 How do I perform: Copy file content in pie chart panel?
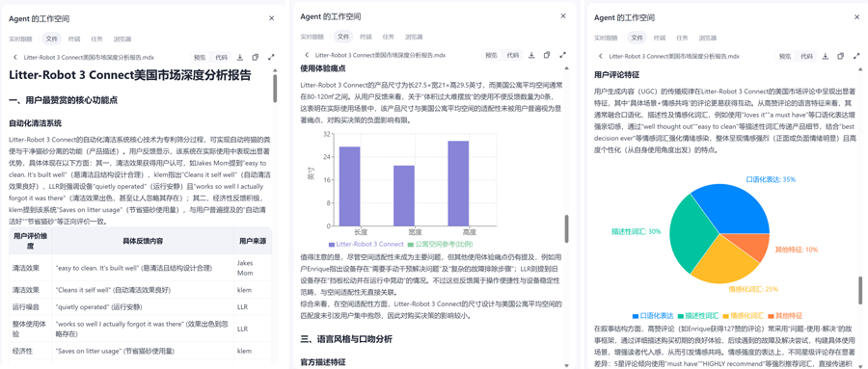[x=840, y=57]
